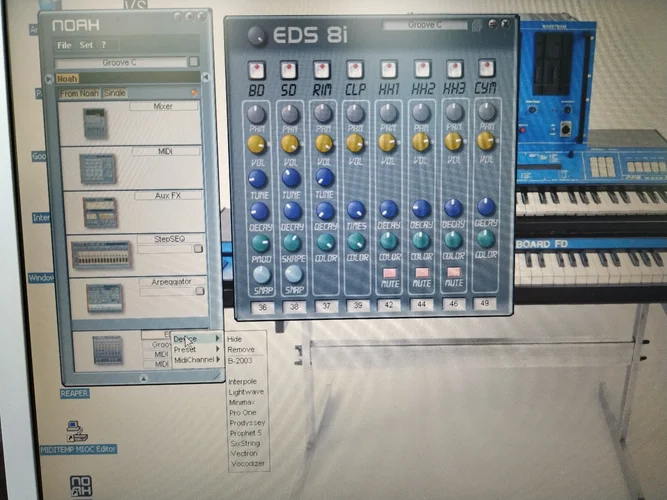Select Pro One from the device list
This screenshot has height=500, width=667.
[242, 412]
